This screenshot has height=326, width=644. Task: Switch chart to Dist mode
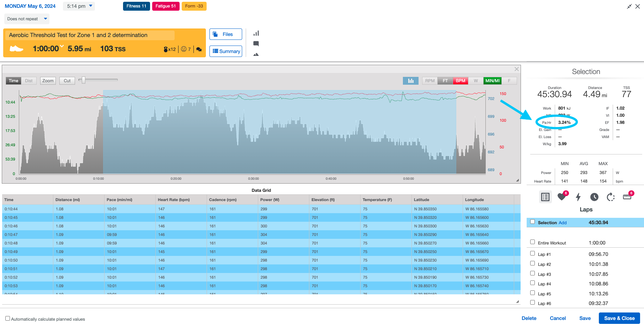coord(29,80)
